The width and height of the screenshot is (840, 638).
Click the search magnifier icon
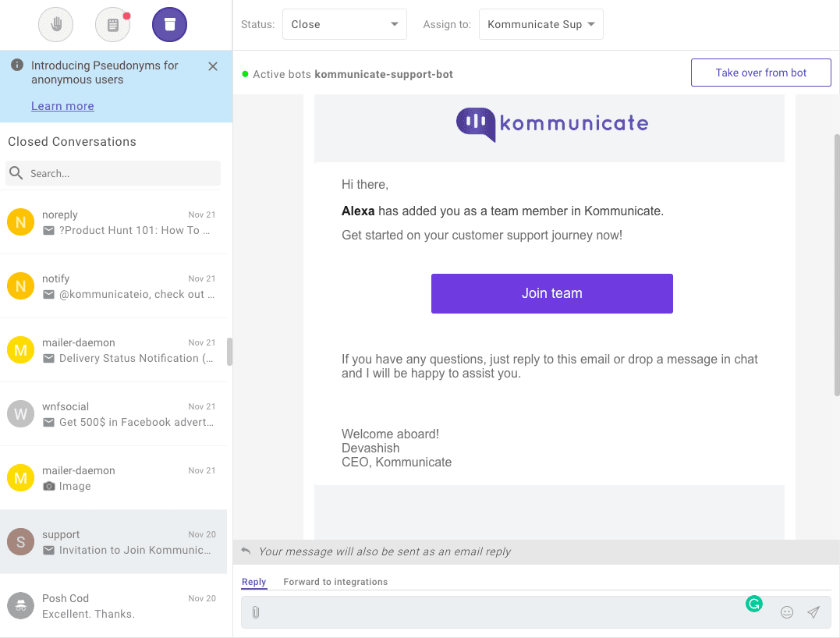click(x=16, y=173)
